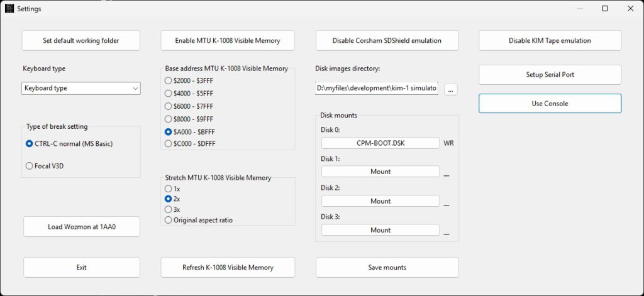The height and width of the screenshot is (296, 644).
Task: Load Wozmon at 1AA0
Action: pyautogui.click(x=81, y=227)
